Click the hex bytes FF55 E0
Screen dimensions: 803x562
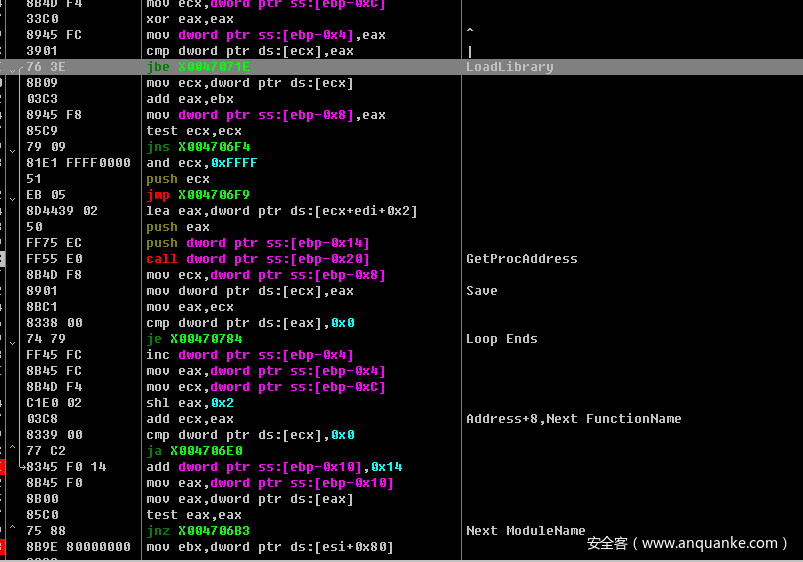coord(54,259)
